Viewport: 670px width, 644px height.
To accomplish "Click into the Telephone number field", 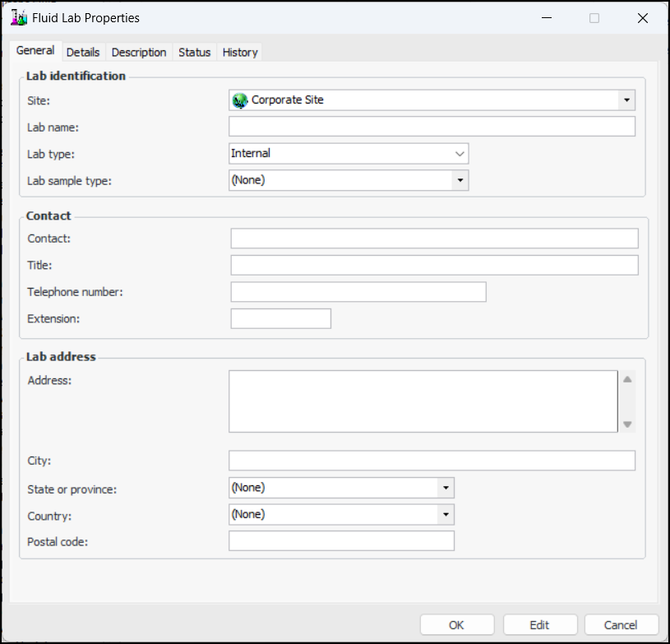I will coord(358,292).
